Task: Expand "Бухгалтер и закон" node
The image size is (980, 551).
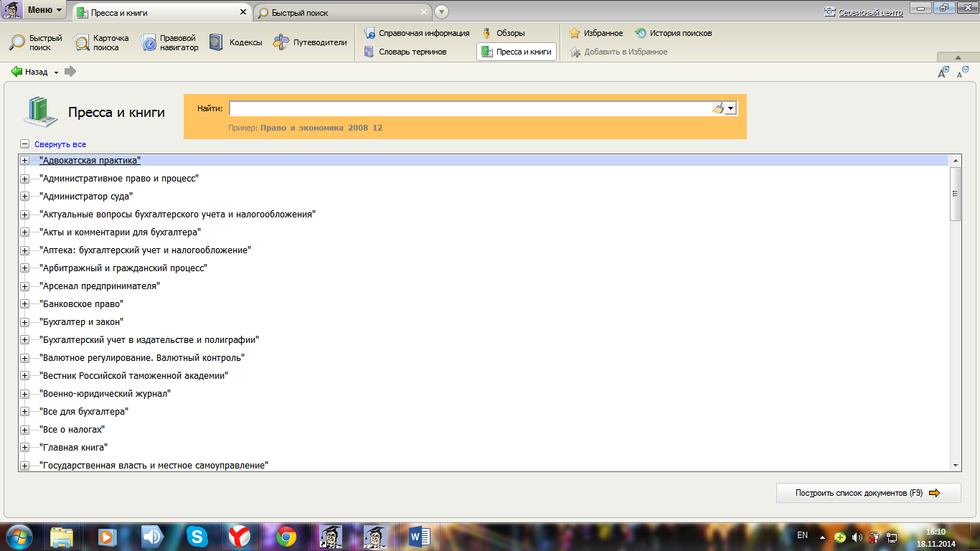Action: point(25,322)
